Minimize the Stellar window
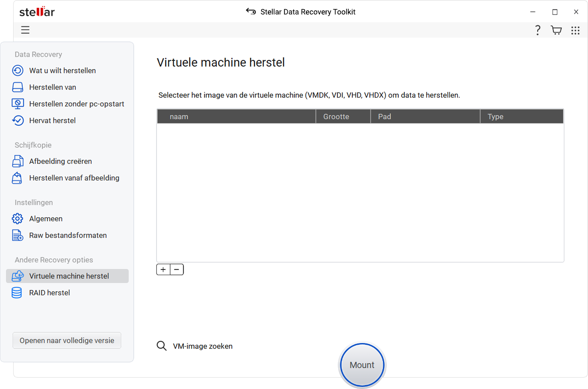Screen dimensions: 588x389 pyautogui.click(x=533, y=12)
